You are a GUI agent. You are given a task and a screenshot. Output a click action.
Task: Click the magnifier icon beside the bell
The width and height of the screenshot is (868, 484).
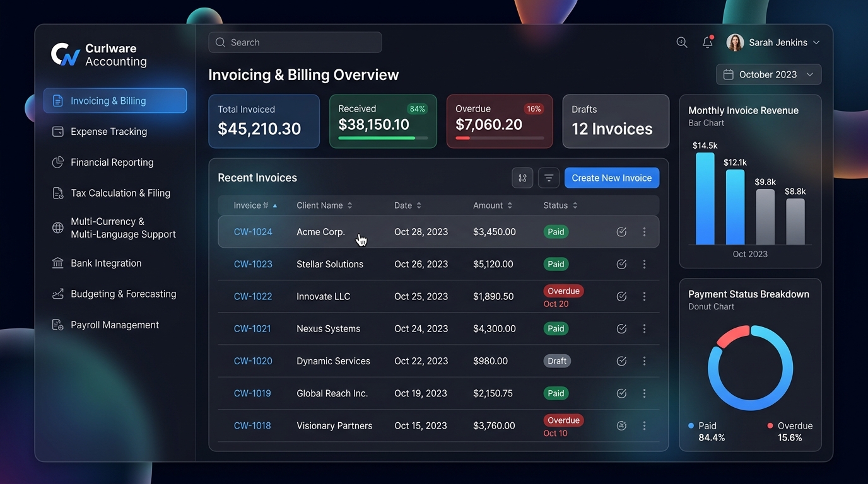click(x=682, y=42)
